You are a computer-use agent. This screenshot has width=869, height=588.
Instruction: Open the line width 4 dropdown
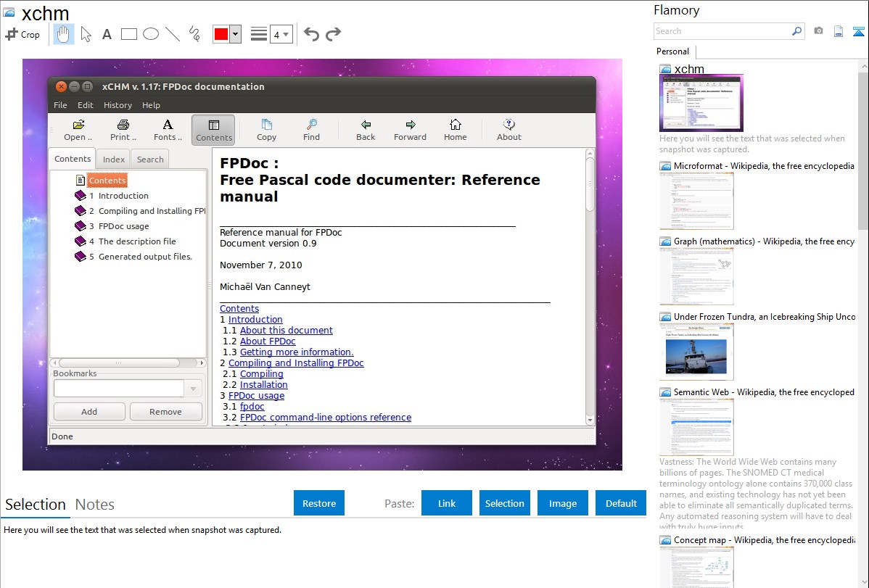point(281,34)
